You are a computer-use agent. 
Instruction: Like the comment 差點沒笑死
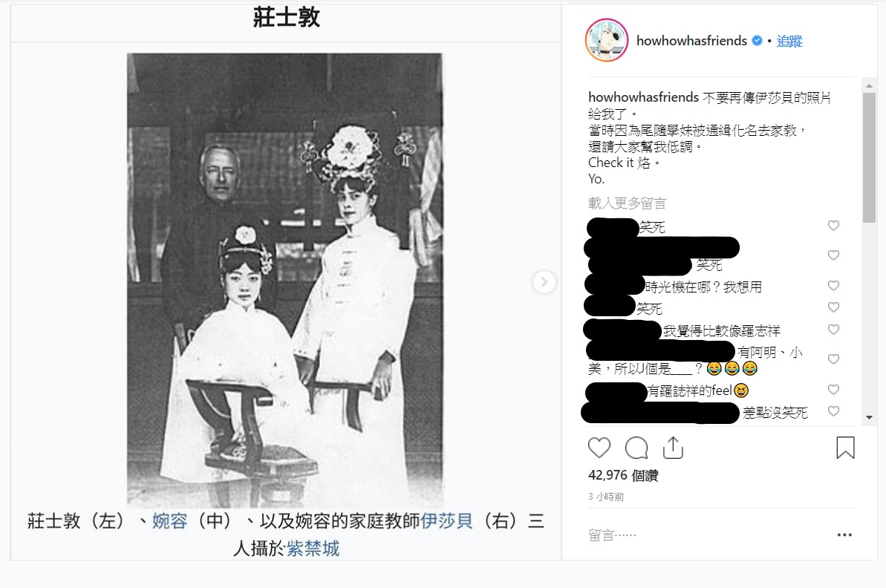[833, 411]
